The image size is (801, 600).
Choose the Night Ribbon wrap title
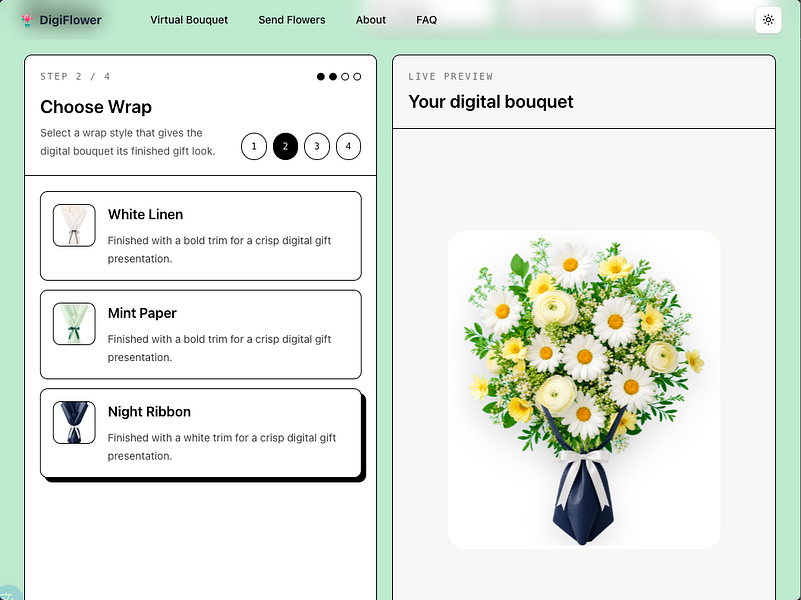pyautogui.click(x=149, y=412)
